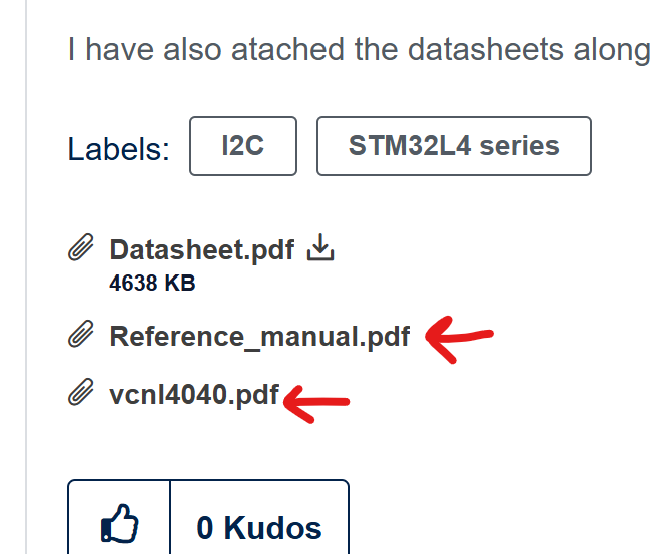Viewport: 650px width, 554px height.
Task: Open the vcnl4040.pdf attachment link
Action: tap(193, 395)
